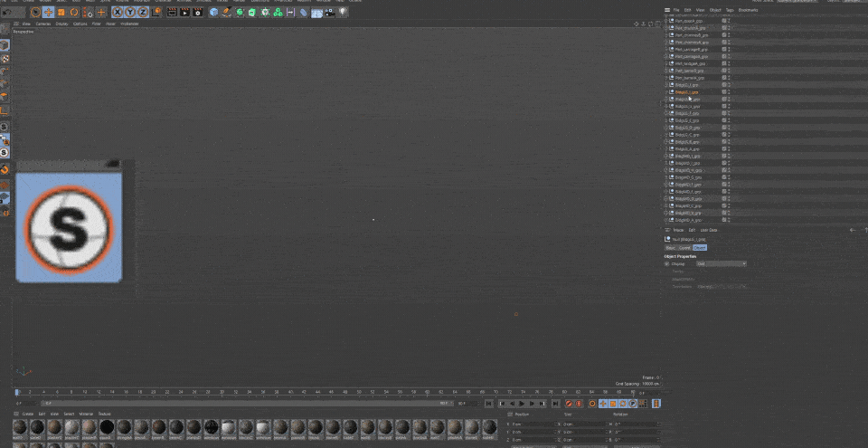The height and width of the screenshot is (448, 868).
Task: Switch to the Coord attribute tab
Action: 684,248
